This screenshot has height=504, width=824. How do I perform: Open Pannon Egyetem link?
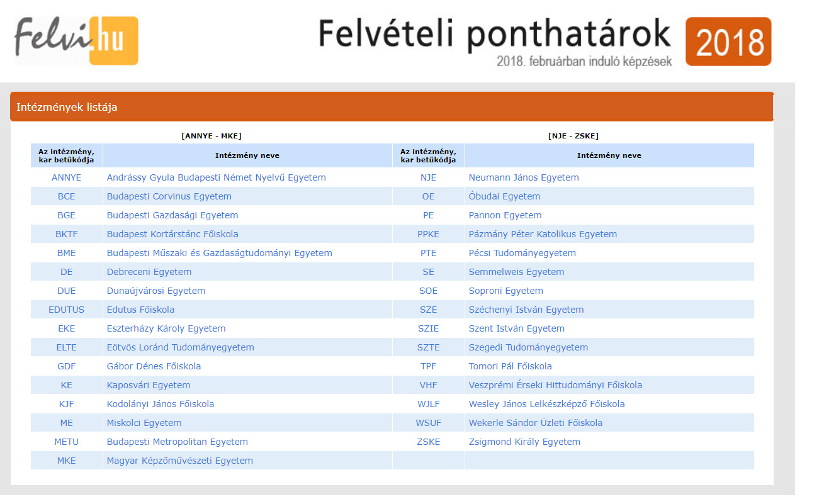pyautogui.click(x=505, y=215)
